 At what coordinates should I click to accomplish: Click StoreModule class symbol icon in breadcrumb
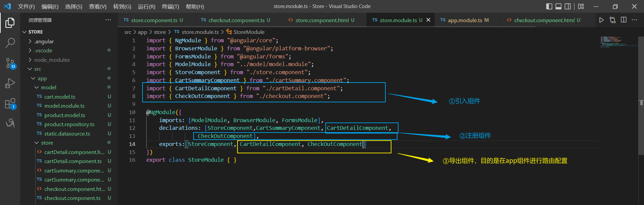(x=229, y=32)
